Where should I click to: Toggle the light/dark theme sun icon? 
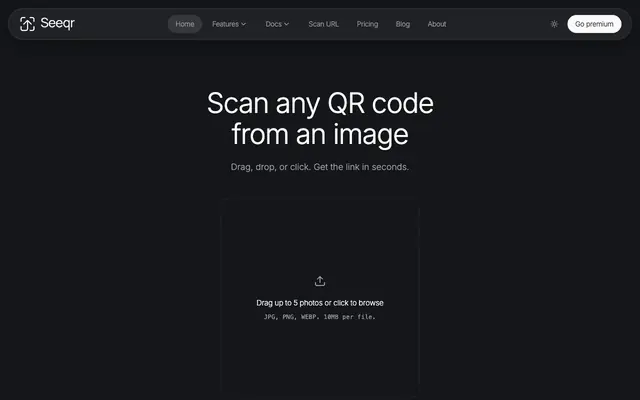(x=554, y=24)
